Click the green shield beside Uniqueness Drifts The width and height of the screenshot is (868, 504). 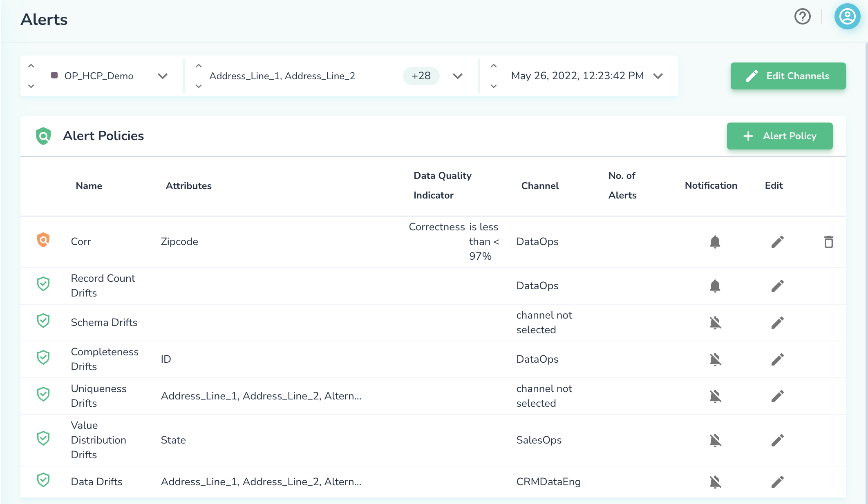tap(43, 395)
